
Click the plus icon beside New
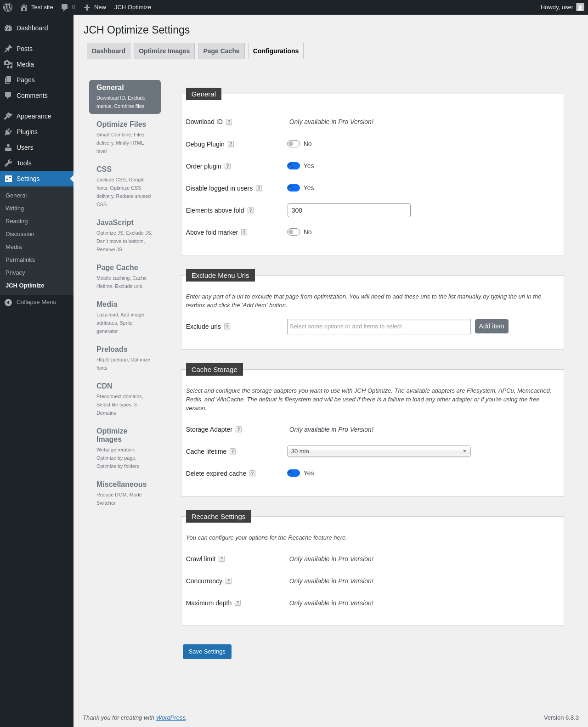(x=87, y=7)
